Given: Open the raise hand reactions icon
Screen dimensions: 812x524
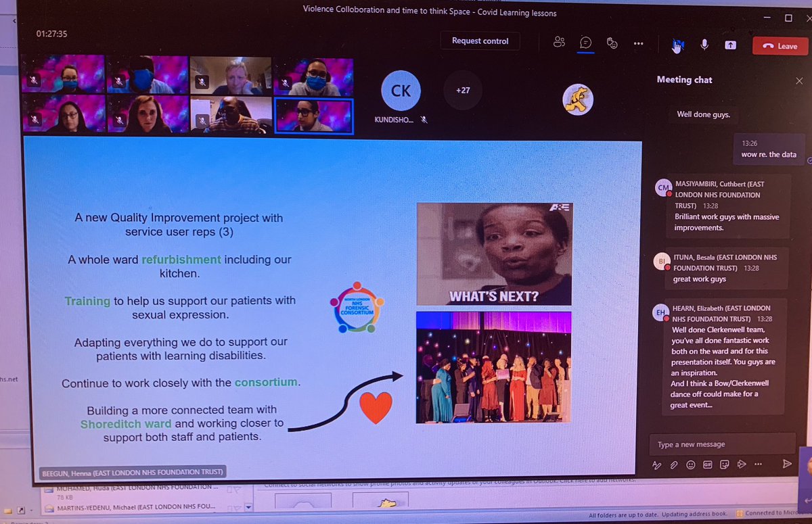Looking at the screenshot, I should (612, 43).
